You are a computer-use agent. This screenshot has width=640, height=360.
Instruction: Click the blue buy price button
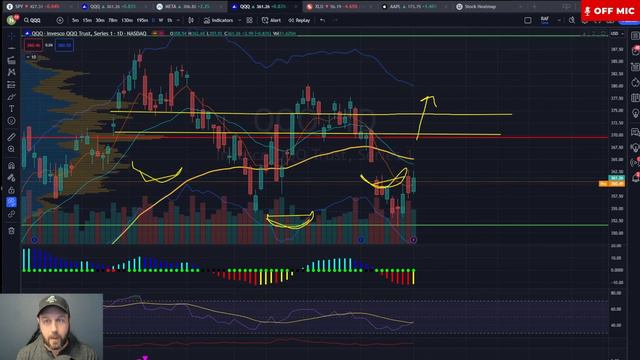click(x=64, y=45)
